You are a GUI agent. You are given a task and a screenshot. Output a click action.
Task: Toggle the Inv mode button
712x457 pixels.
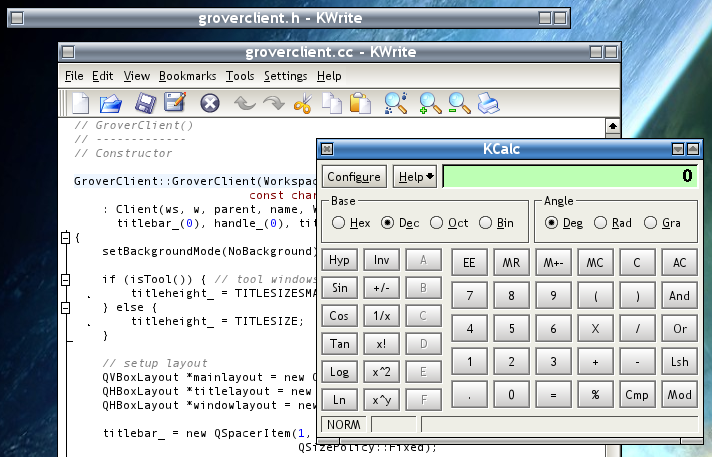coord(381,260)
